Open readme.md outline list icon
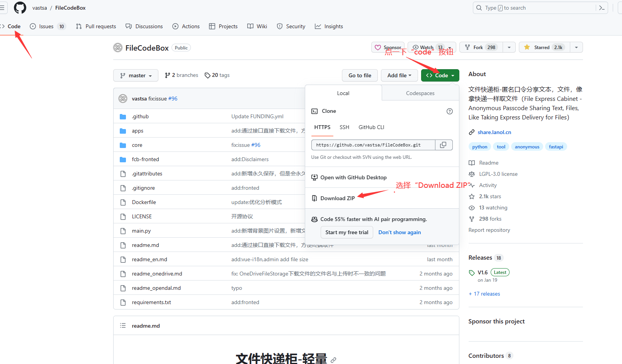 coord(123,326)
